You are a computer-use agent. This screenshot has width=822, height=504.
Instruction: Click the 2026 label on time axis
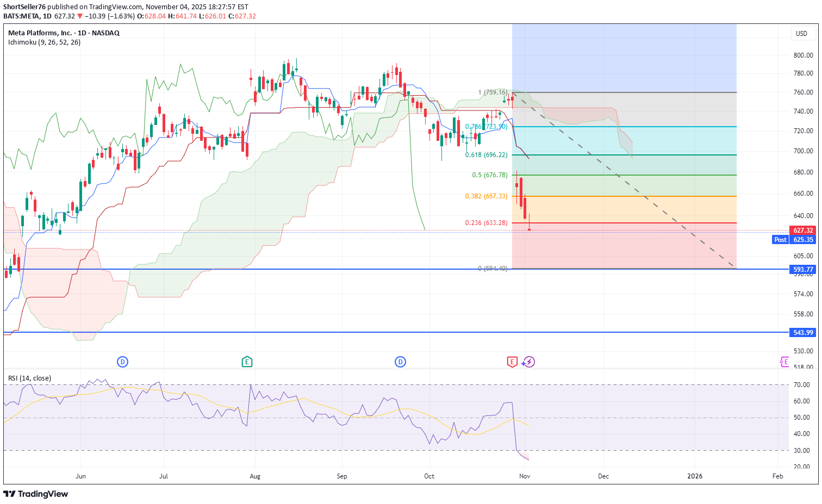[694, 476]
